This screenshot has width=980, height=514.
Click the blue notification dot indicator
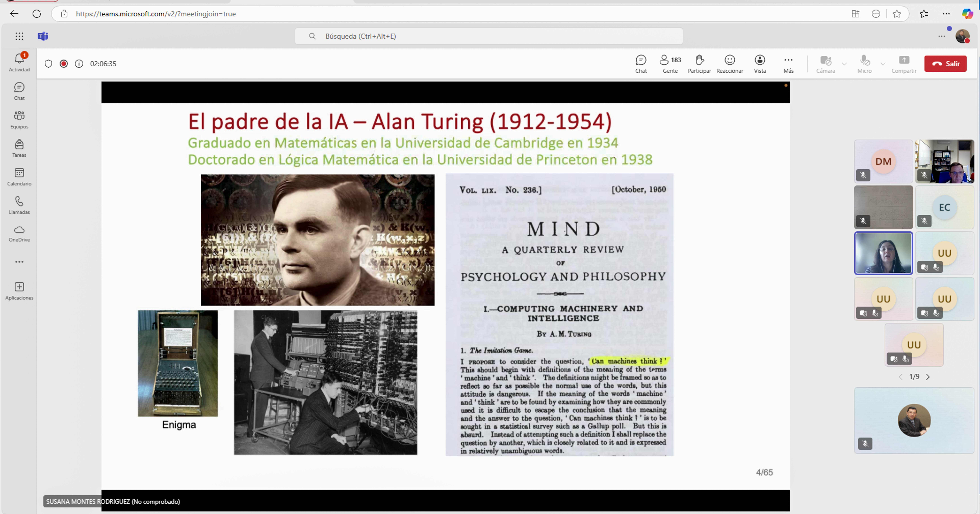(949, 29)
